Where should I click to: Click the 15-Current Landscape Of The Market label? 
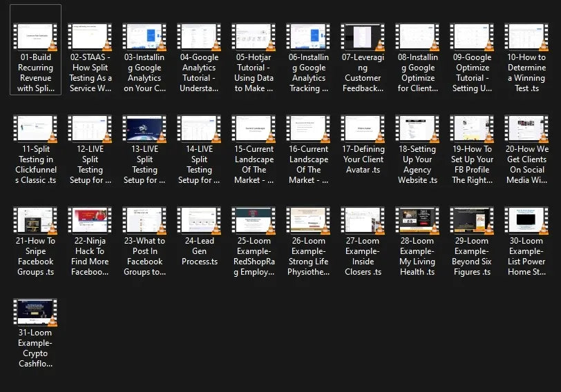[254, 165]
